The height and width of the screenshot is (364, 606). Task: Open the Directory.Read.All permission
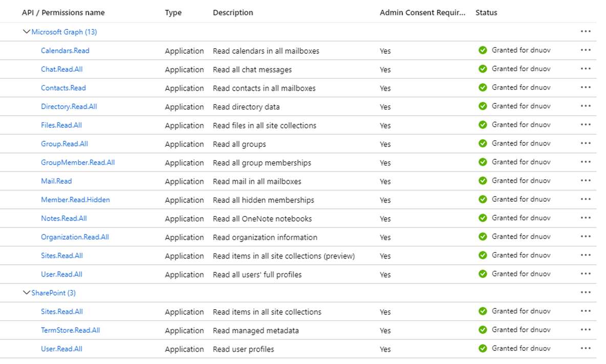(x=69, y=106)
